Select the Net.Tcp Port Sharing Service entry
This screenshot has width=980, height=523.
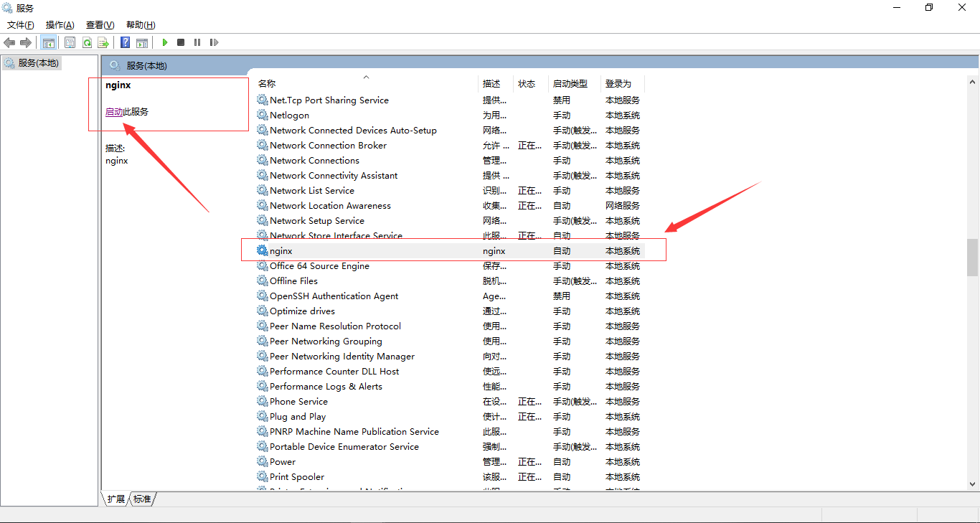pyautogui.click(x=329, y=100)
